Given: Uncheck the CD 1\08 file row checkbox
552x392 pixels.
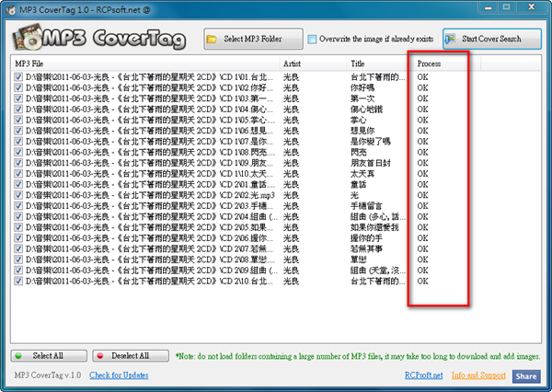Looking at the screenshot, I should click(x=18, y=152).
